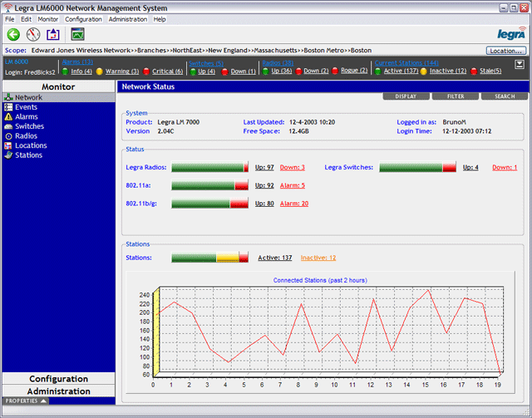
Task: Collapse the status summary bar arrow box
Action: [x=520, y=64]
